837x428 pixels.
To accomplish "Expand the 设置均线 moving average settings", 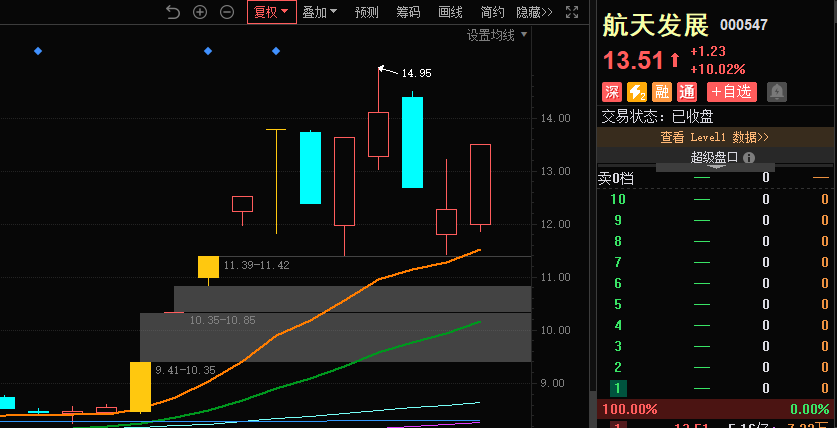I will (497, 35).
